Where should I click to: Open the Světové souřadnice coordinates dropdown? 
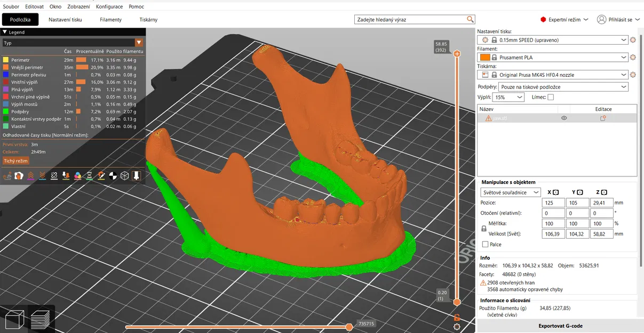tap(510, 192)
